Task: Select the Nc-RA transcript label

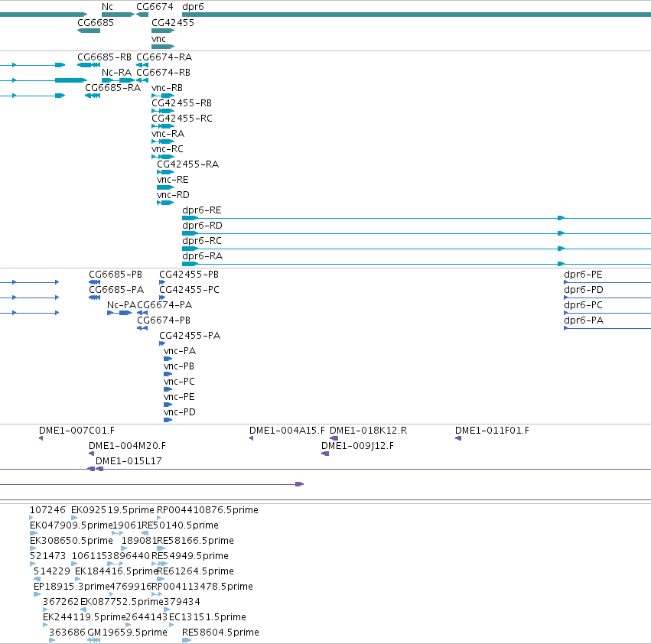Action: (x=117, y=72)
